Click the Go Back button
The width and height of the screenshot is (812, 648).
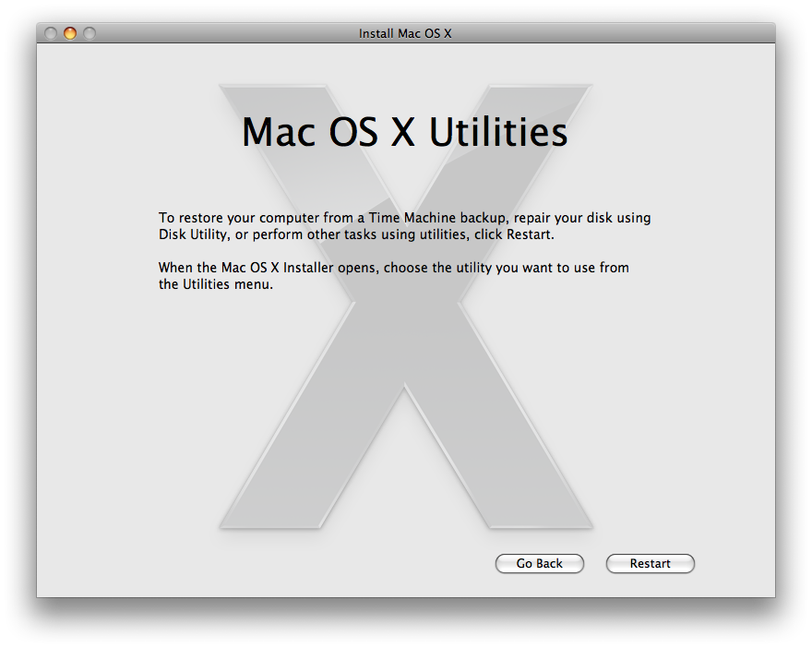[x=539, y=564]
